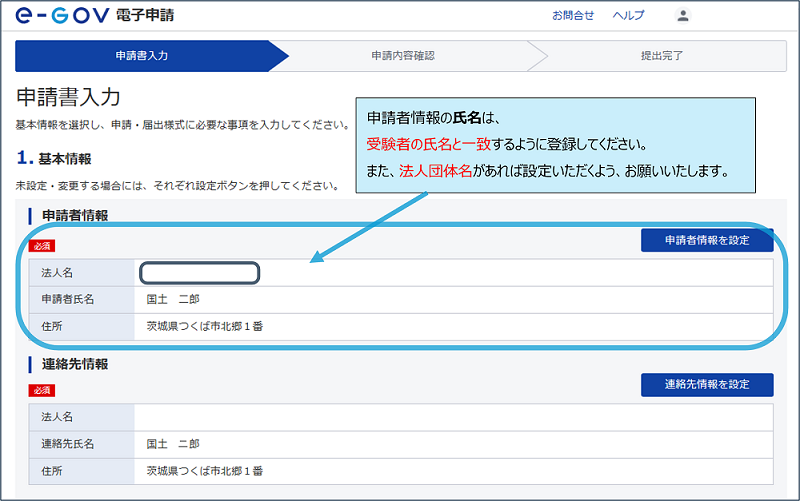
Task: Click the 連絡先氏名 row label
Action: (x=68, y=444)
